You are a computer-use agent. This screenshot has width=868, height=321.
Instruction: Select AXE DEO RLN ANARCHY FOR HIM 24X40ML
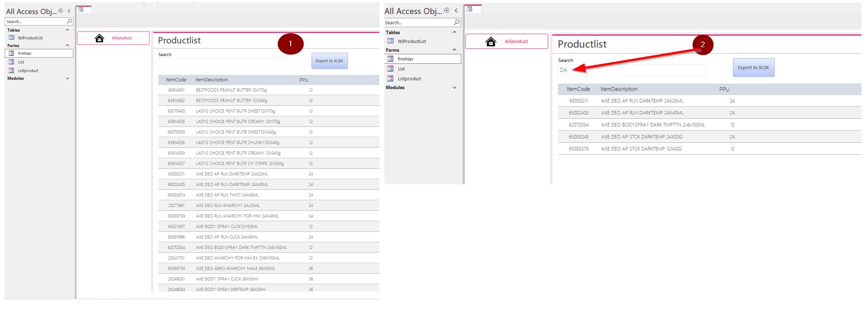click(x=269, y=216)
